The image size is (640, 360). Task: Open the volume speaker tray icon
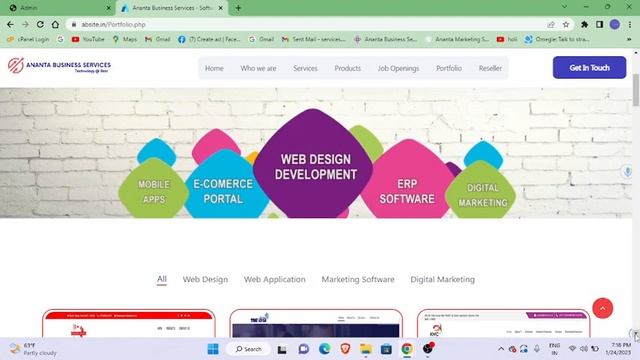point(584,349)
